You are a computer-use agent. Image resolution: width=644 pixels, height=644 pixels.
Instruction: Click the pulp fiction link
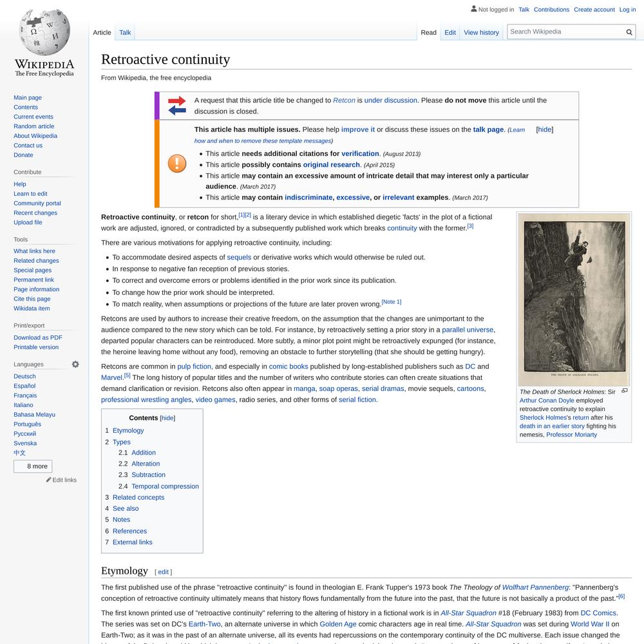[194, 366]
